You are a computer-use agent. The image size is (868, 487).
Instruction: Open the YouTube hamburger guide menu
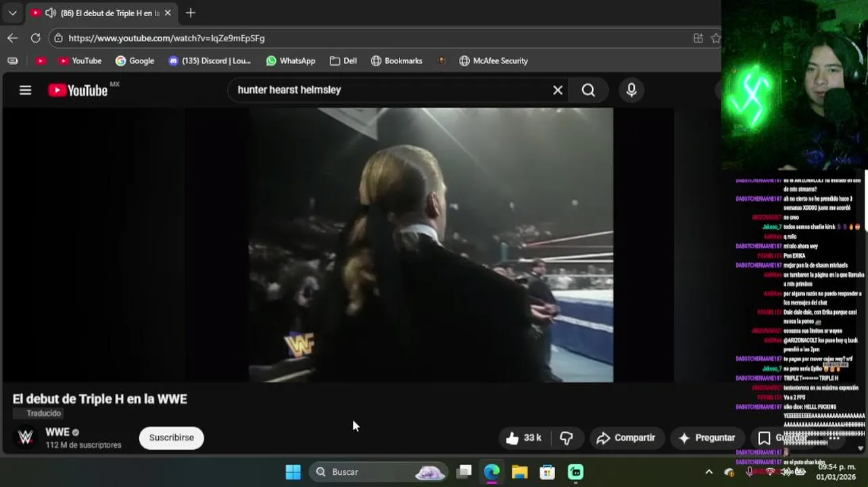tap(25, 90)
